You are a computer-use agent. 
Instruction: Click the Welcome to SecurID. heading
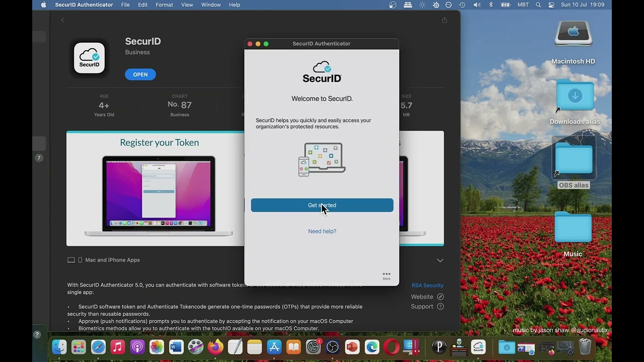(322, 99)
